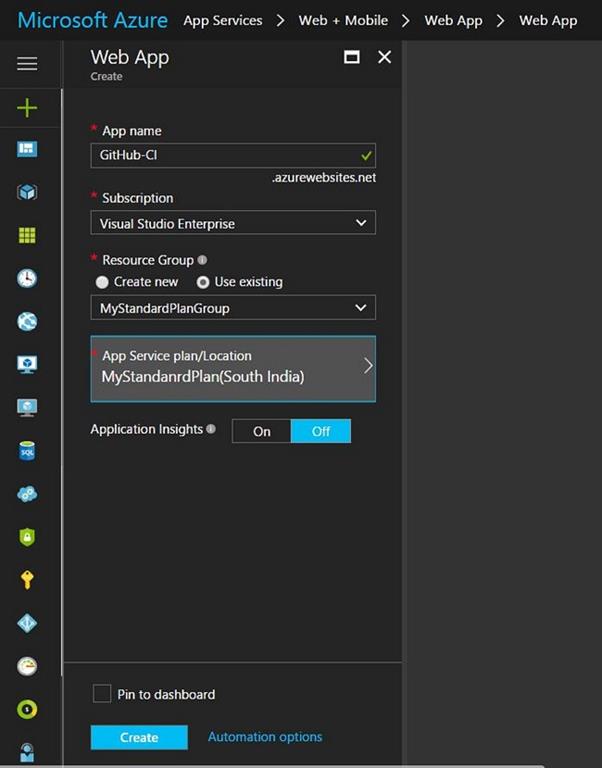Open the SQL databases icon
Screen dimensions: 602x768
pos(27,451)
